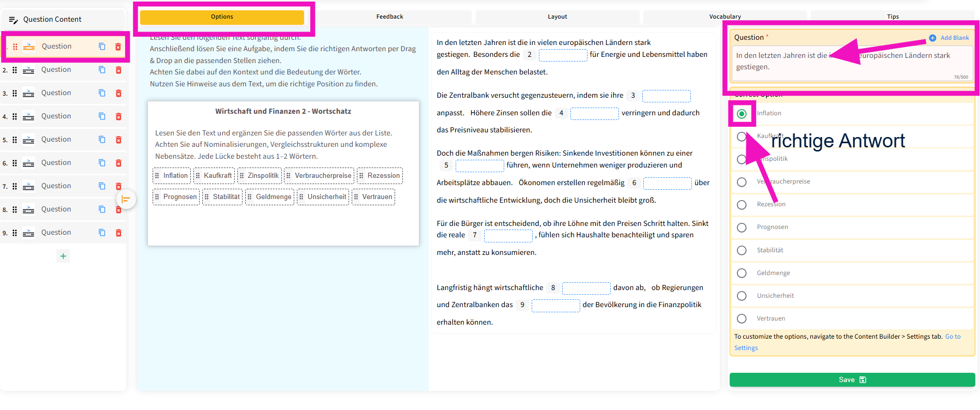
Task: Delete question 6 with red trash icon
Action: pos(118,163)
